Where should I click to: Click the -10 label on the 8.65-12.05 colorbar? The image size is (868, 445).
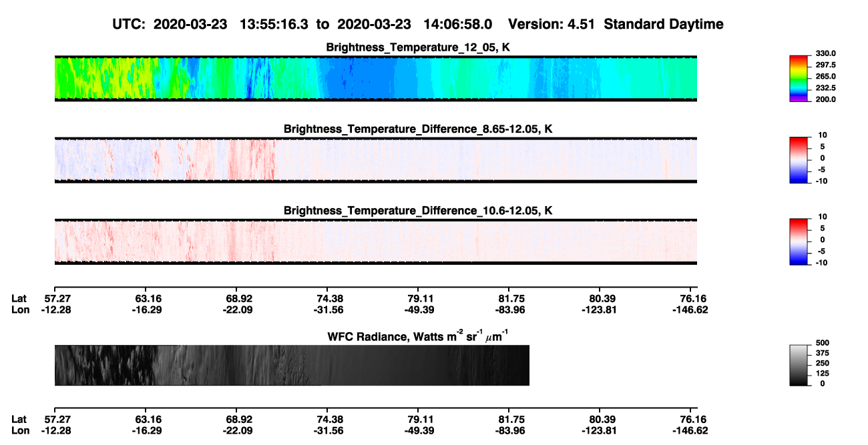[x=821, y=181]
